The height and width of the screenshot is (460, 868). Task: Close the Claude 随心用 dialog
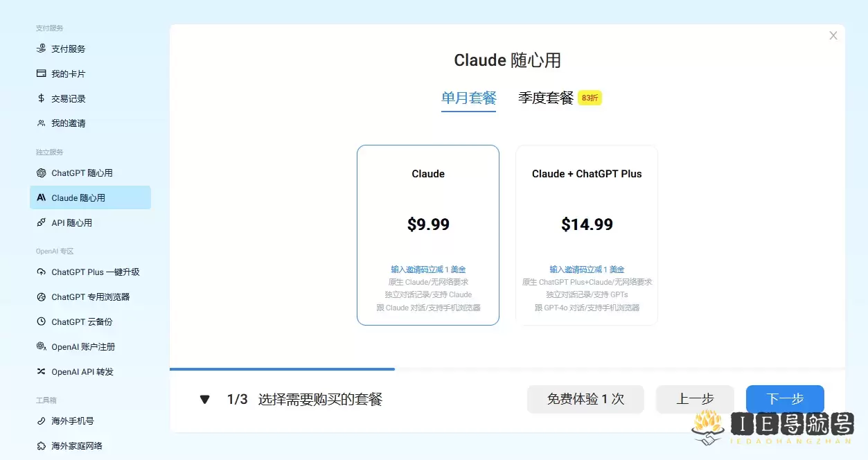pyautogui.click(x=833, y=35)
